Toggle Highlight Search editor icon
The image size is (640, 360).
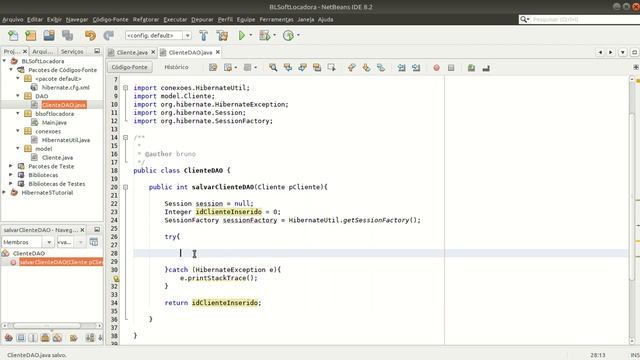317,68
